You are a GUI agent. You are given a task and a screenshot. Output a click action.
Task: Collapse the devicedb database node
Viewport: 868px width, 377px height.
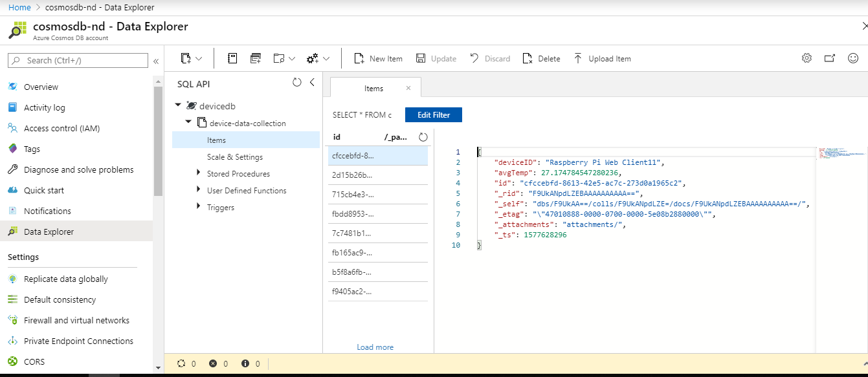[x=178, y=106]
